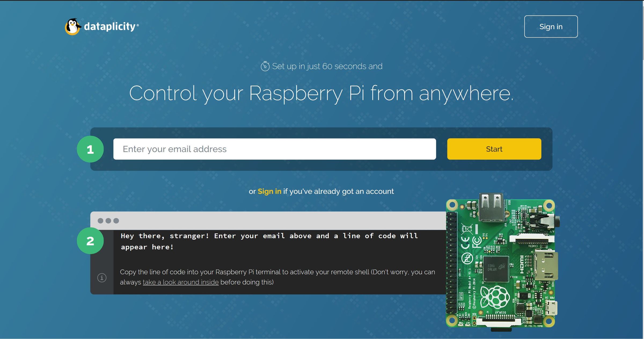
Task: Click the first gray dot in terminal titlebar
Action: (100, 221)
